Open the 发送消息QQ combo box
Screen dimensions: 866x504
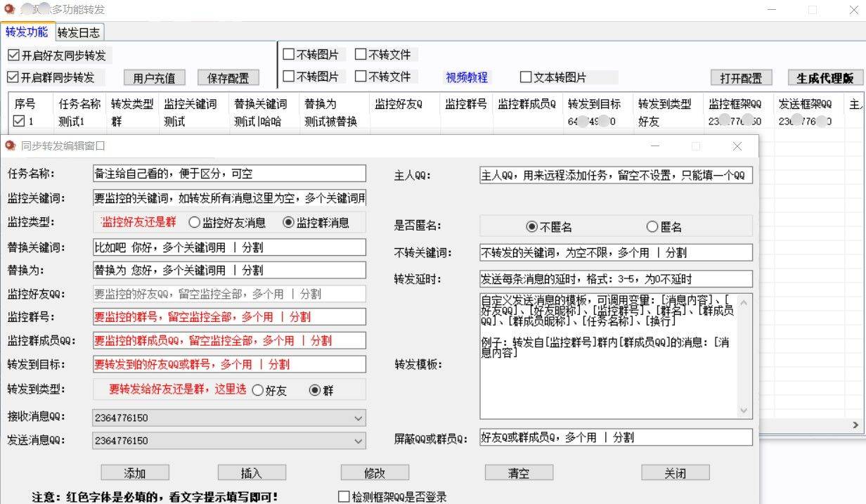358,441
